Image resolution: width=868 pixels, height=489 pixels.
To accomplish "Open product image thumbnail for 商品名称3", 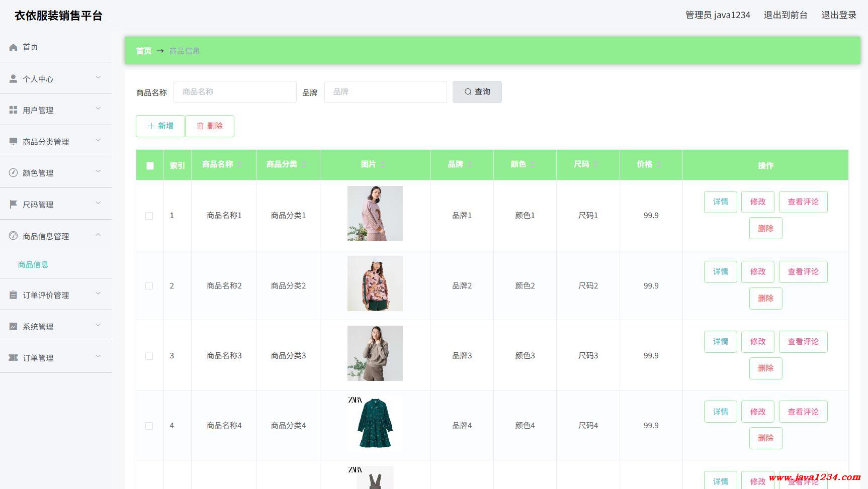I will [x=375, y=353].
